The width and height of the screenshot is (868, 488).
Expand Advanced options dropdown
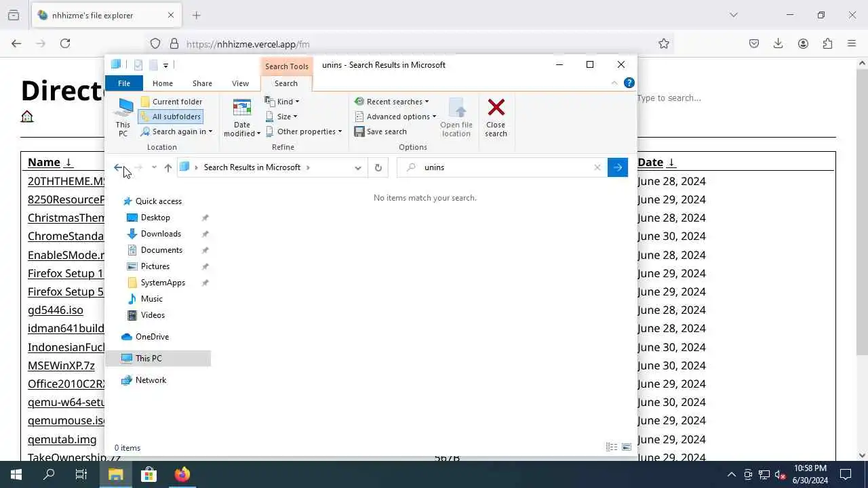[395, 117]
